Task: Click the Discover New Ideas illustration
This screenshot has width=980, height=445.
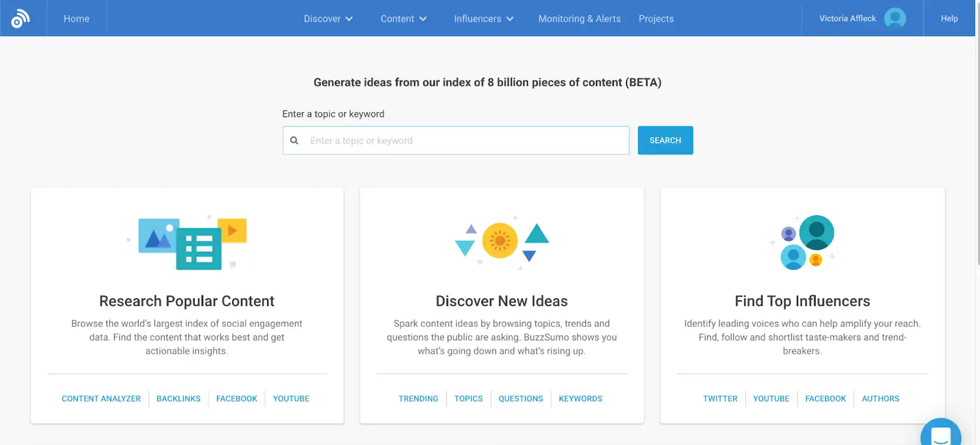Action: coord(502,242)
